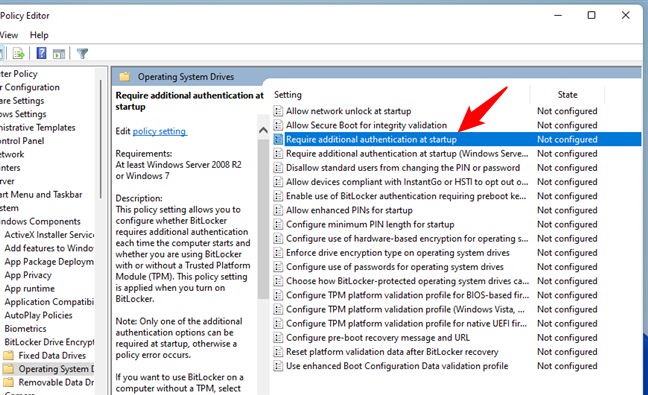Click icon beside Allow Secure Boot for integrity validation
The height and width of the screenshot is (395, 648).
(x=279, y=125)
